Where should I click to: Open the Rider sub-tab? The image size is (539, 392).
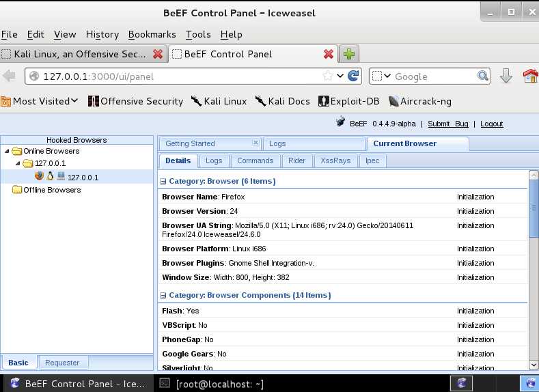point(296,160)
